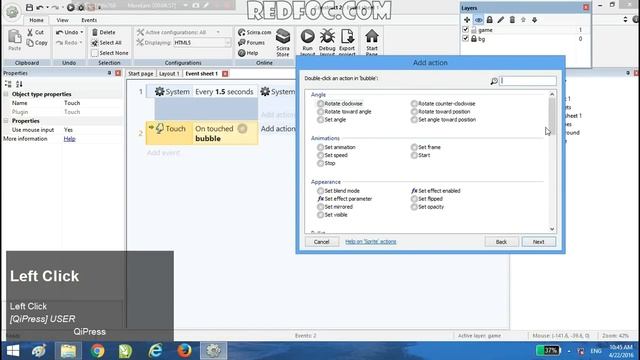Move layer down with arrow icon
Viewport: 640px width, 360px height.
coord(534,20)
